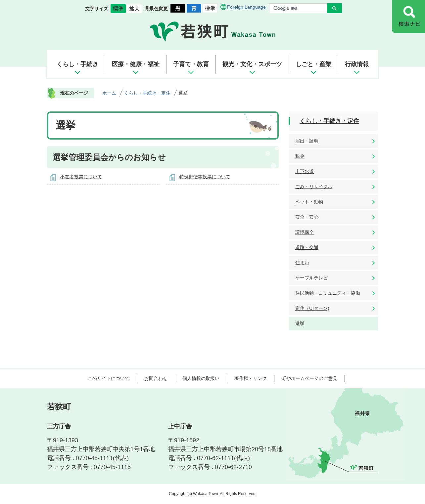This screenshot has width=425, height=504.
Task: Click the green Google search magnifier button
Action: pos(334,8)
